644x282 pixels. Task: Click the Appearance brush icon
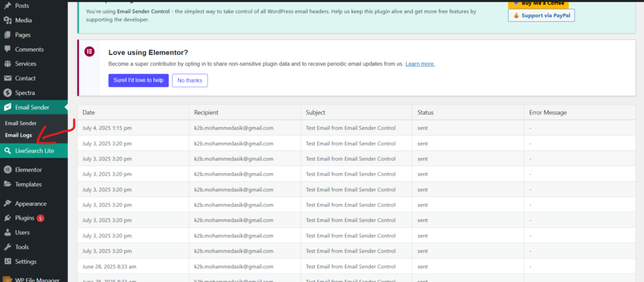(x=8, y=203)
